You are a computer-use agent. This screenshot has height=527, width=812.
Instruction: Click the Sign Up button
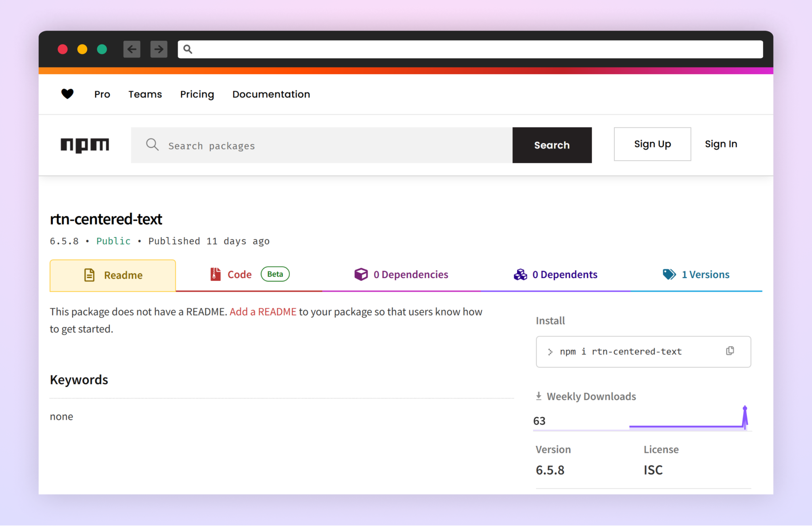652,144
